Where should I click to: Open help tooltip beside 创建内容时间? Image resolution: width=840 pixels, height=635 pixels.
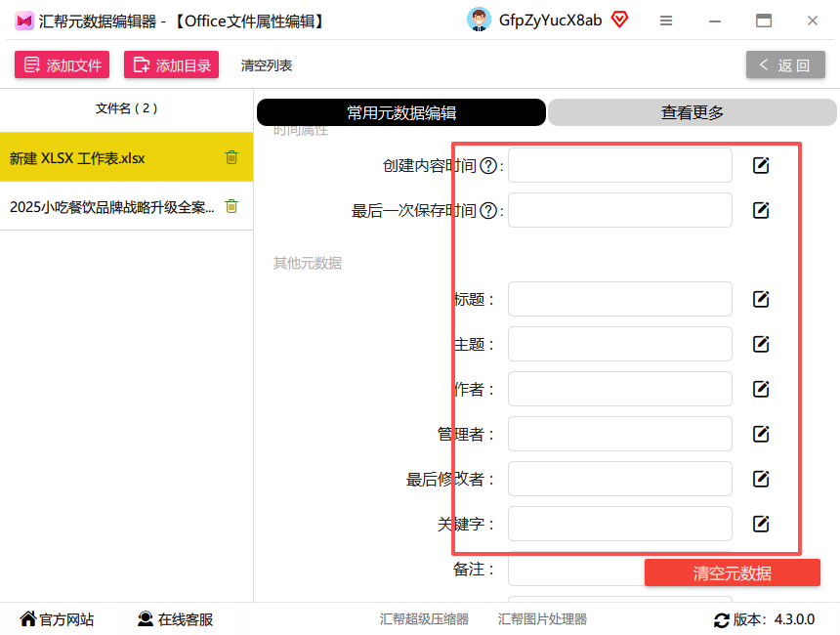[488, 166]
